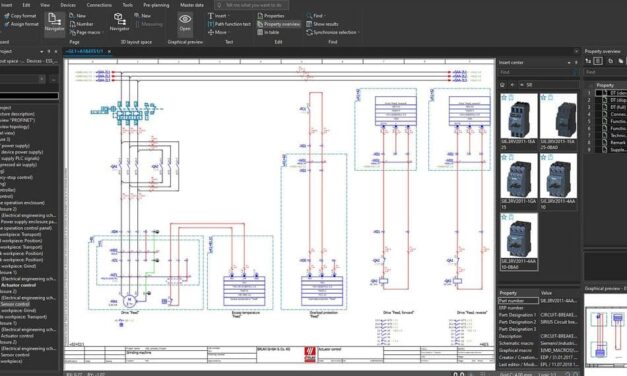Open Properties in the Edit group
This screenshot has width=627, height=376.
271,16
